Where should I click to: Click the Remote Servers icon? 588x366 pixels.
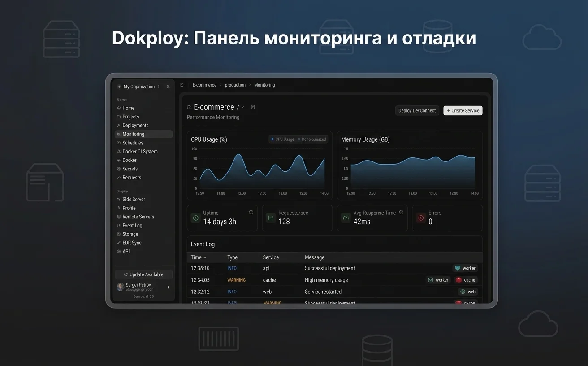(x=119, y=217)
